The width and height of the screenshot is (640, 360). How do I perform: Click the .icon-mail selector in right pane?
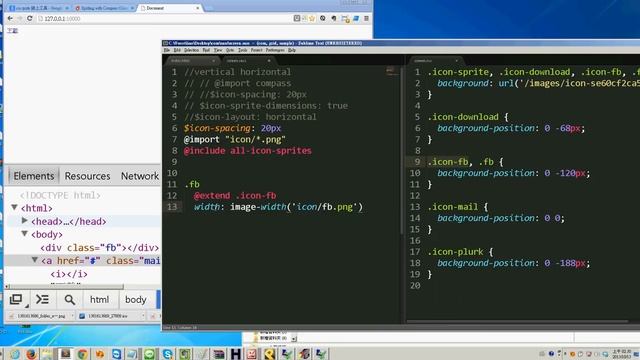(453, 207)
